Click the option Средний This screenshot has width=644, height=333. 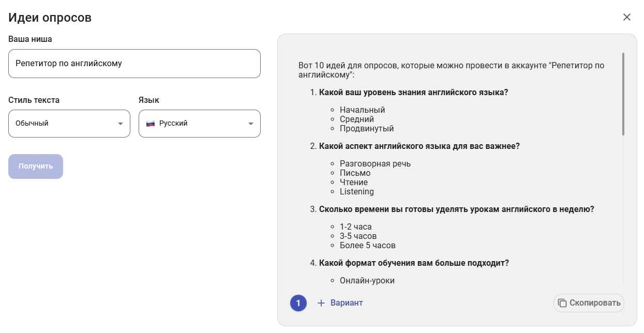click(x=357, y=119)
